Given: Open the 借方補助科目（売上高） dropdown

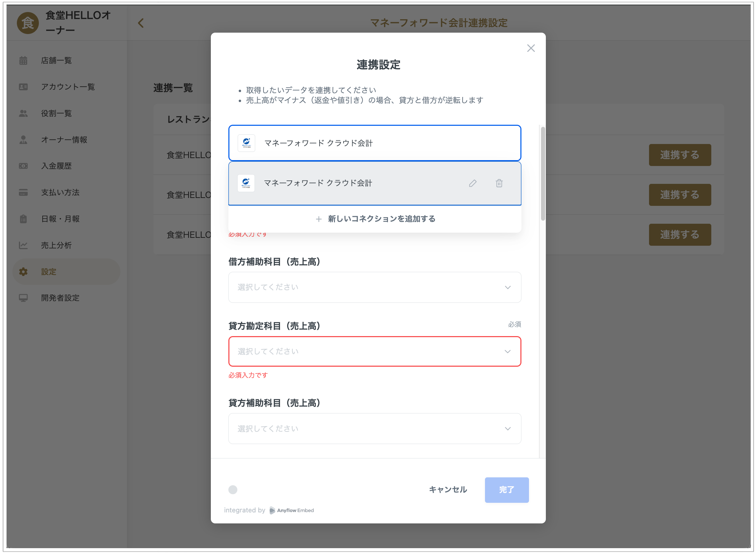Looking at the screenshot, I should point(375,287).
